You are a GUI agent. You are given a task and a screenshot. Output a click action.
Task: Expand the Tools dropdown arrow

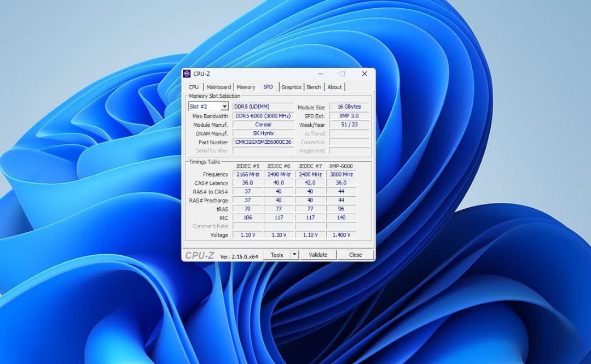(x=293, y=254)
